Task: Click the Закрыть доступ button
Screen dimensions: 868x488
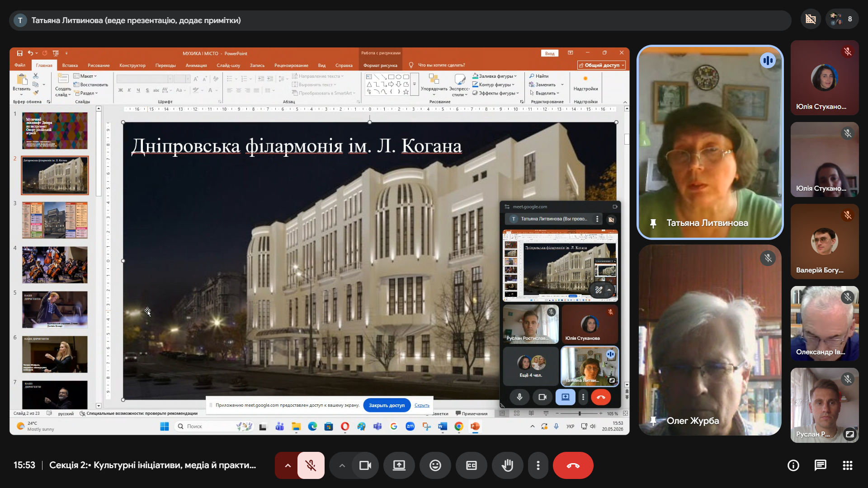Action: [x=387, y=405]
